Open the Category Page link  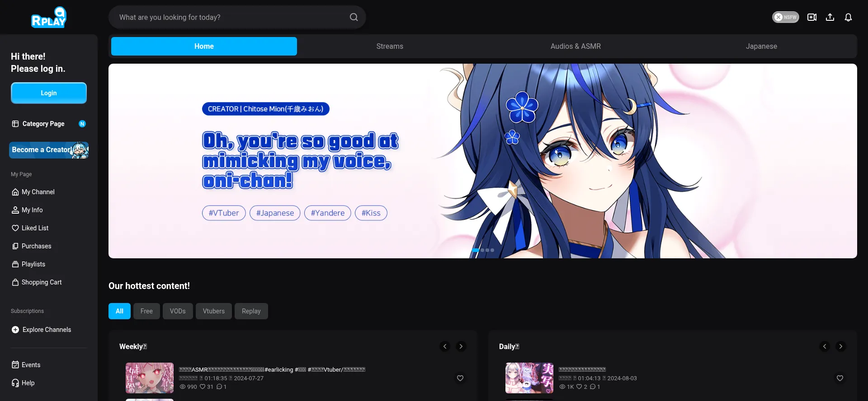pyautogui.click(x=43, y=124)
